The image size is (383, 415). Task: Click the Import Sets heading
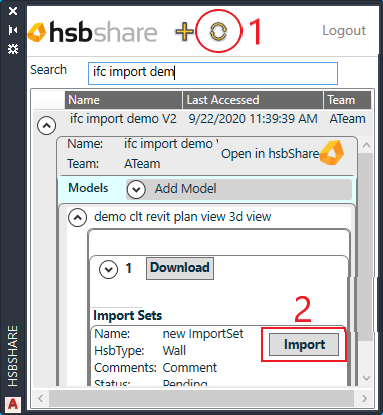click(x=128, y=315)
